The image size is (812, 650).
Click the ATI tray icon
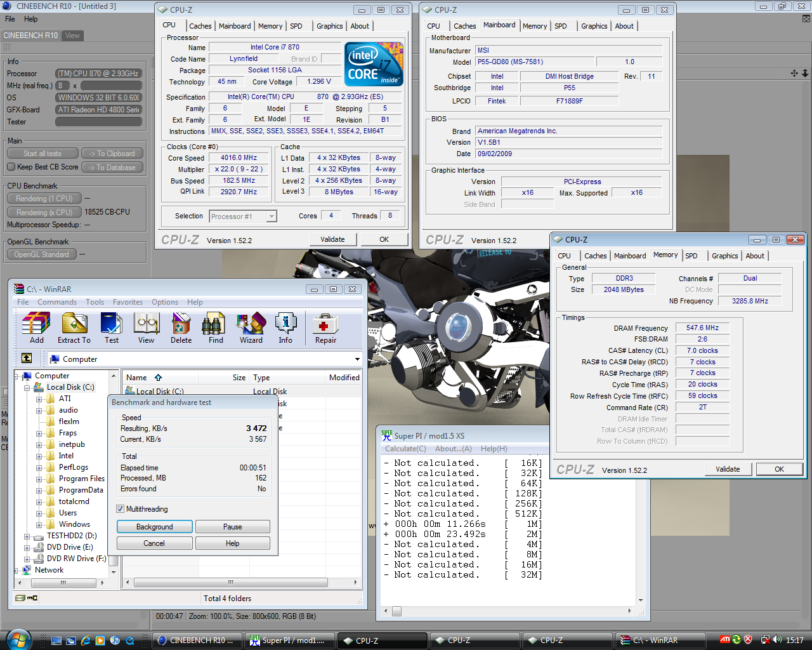[x=725, y=640]
